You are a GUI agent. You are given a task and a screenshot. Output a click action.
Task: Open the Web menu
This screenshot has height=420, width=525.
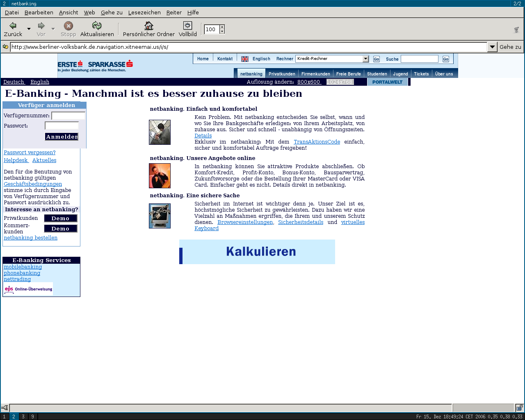[x=89, y=12]
